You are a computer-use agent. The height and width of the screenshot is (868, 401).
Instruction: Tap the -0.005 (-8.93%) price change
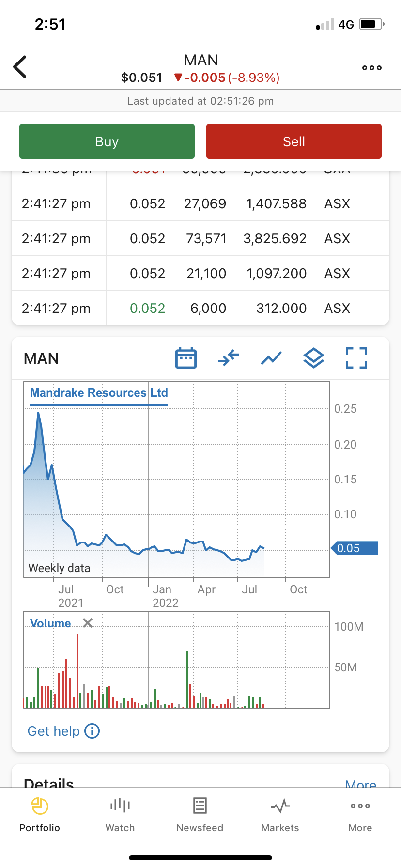(227, 77)
